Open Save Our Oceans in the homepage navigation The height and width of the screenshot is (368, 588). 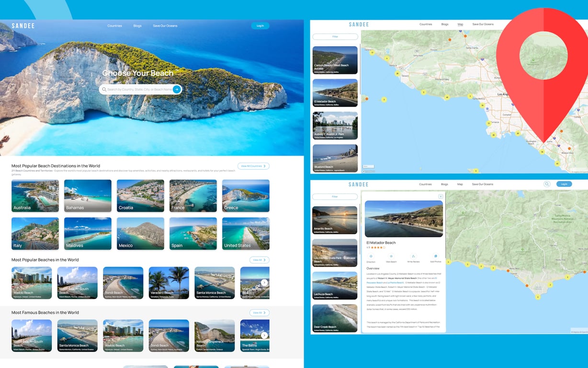(x=165, y=26)
